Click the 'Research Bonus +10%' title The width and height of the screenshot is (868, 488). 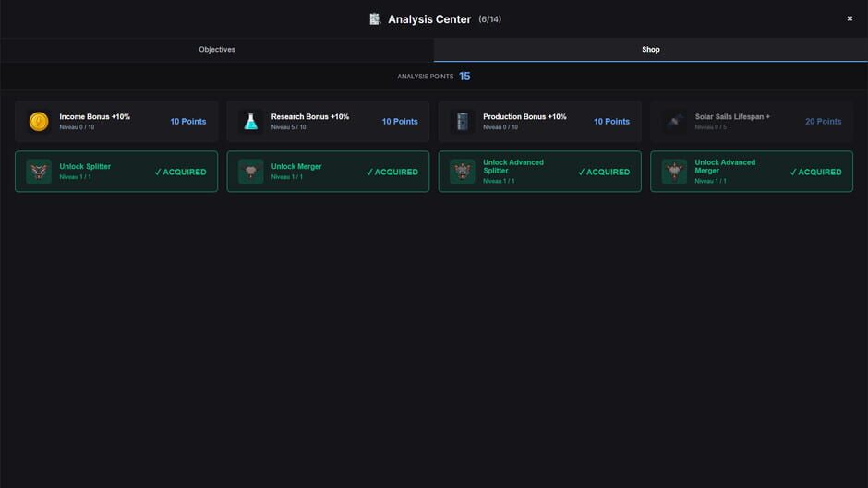(x=310, y=117)
